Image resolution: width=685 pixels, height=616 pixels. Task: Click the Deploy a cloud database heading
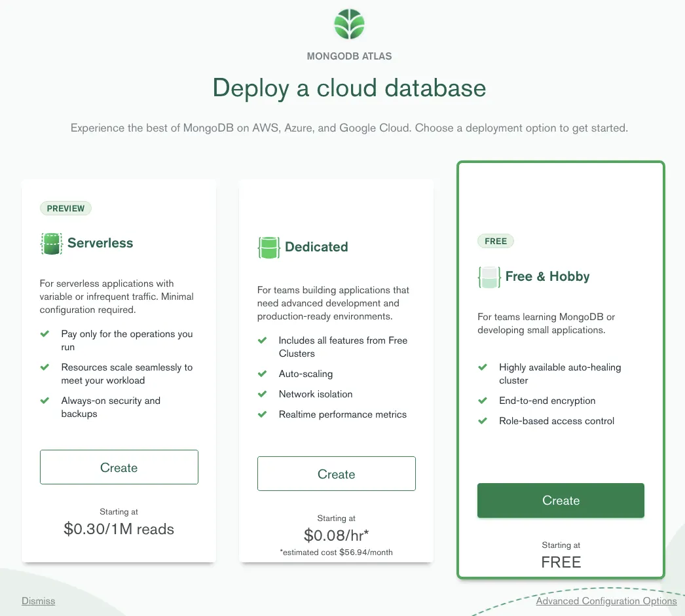click(349, 88)
